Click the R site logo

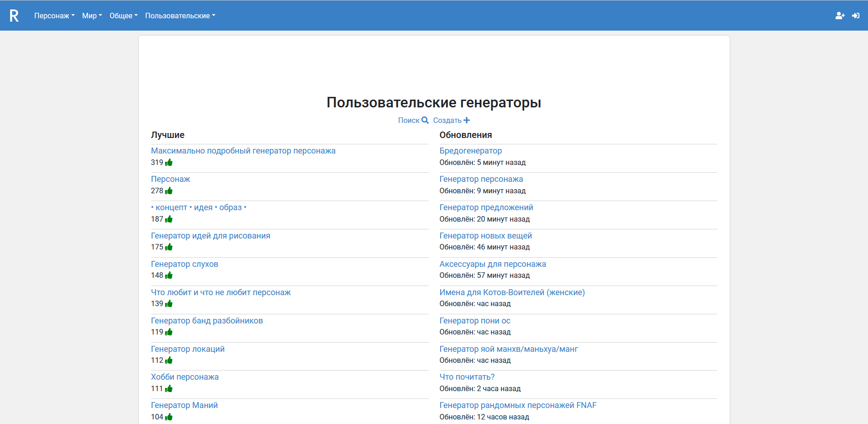[14, 16]
